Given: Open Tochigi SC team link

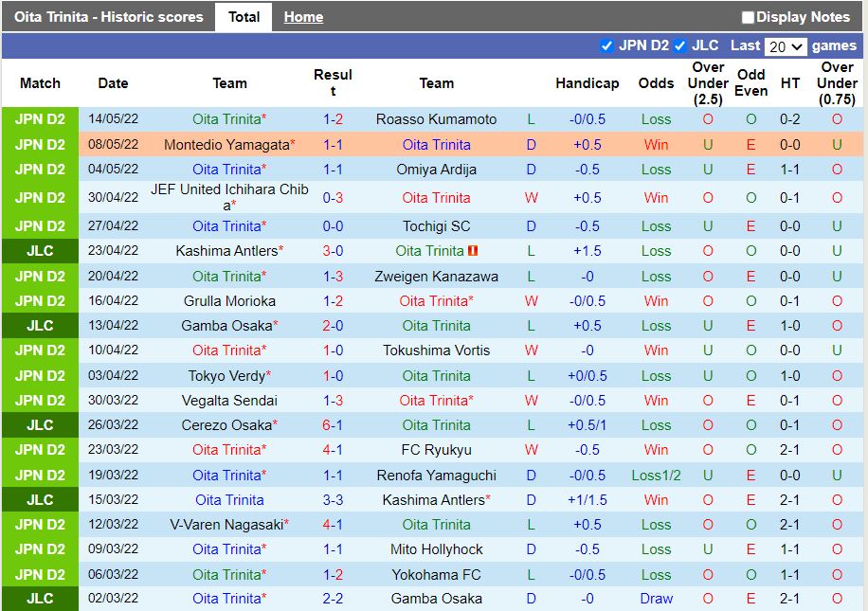Looking at the screenshot, I should [436, 226].
